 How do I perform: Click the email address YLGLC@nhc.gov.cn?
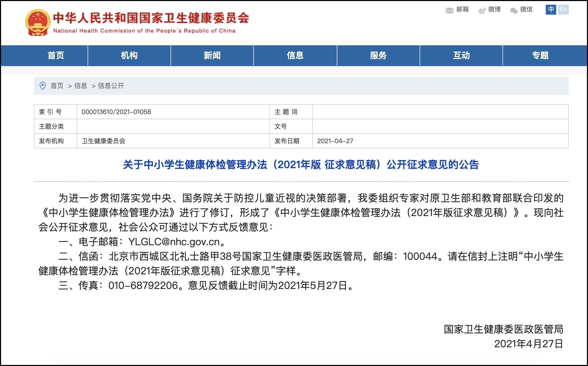(174, 242)
